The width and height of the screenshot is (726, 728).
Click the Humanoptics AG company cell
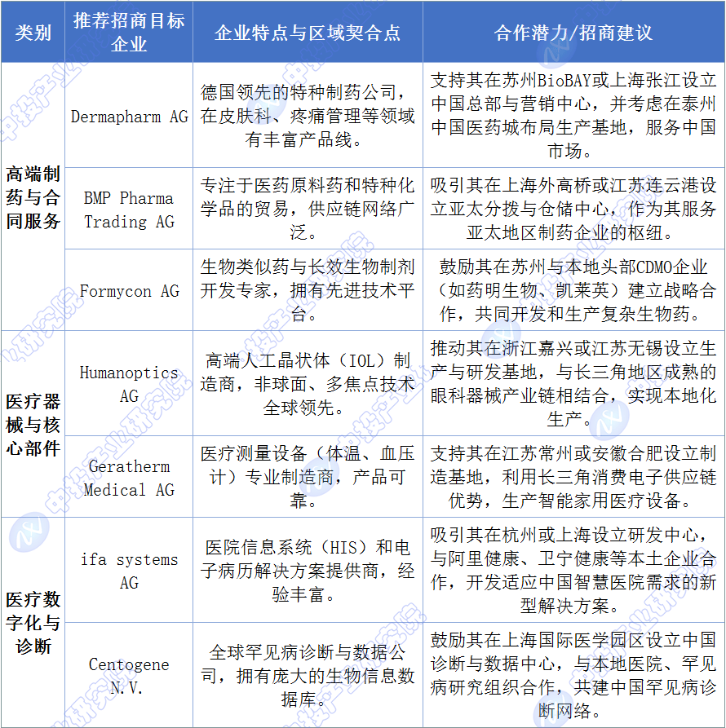coord(129,384)
